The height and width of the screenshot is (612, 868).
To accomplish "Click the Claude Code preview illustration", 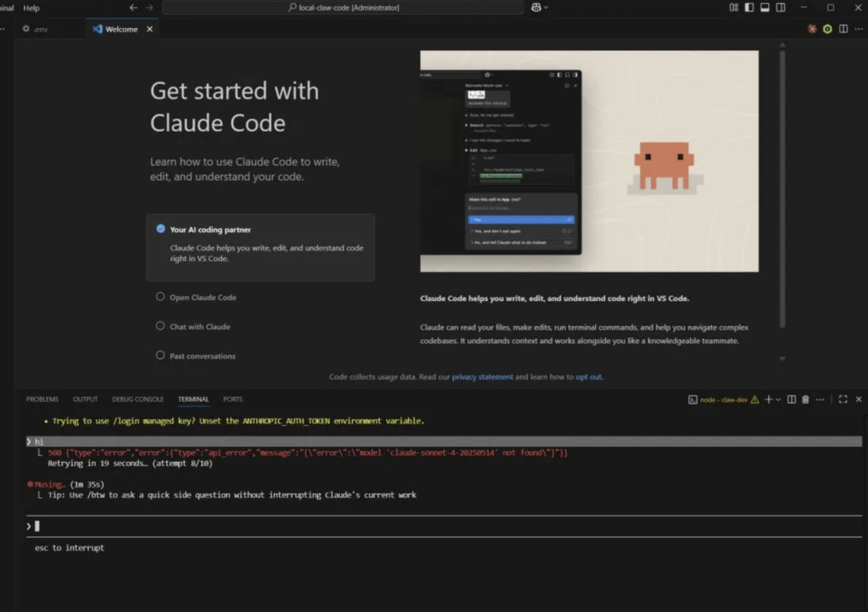I will point(589,161).
